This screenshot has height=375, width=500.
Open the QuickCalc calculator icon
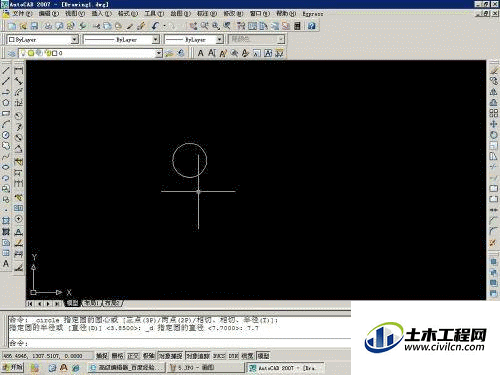[297, 26]
